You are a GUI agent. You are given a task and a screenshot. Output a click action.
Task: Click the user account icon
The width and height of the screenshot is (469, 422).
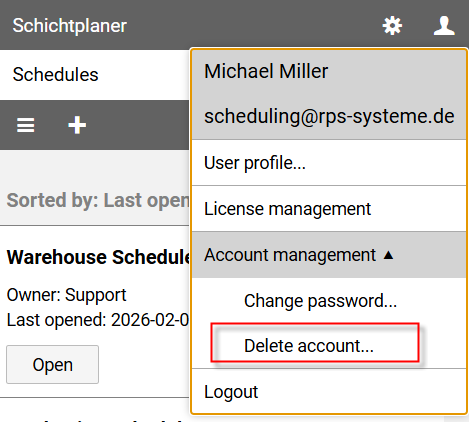click(444, 26)
